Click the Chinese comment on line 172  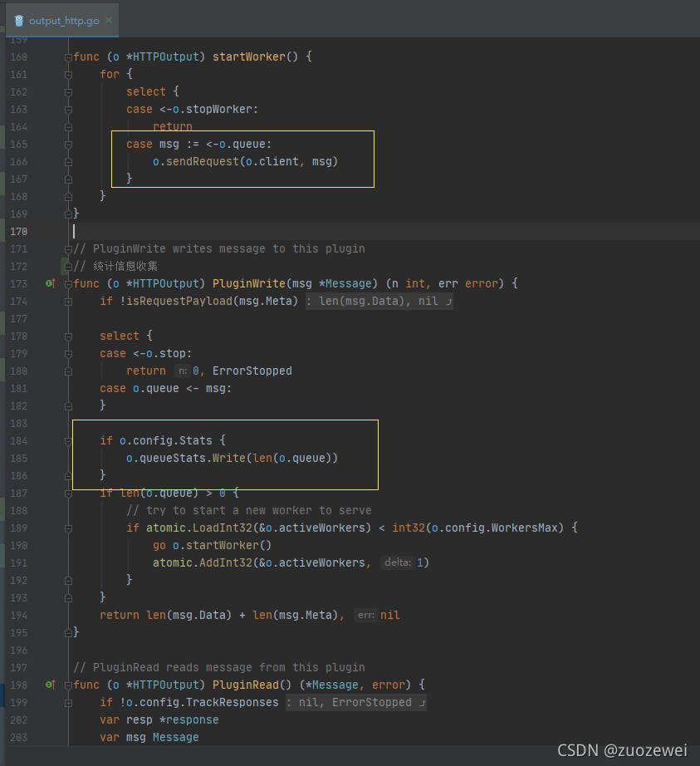pyautogui.click(x=115, y=266)
